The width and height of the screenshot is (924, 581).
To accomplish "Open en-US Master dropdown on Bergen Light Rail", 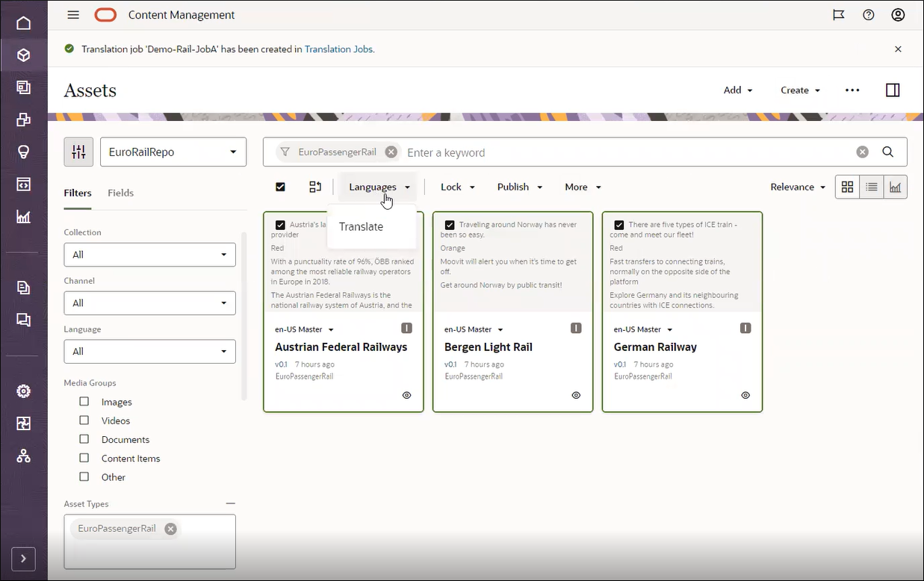I will click(x=474, y=329).
